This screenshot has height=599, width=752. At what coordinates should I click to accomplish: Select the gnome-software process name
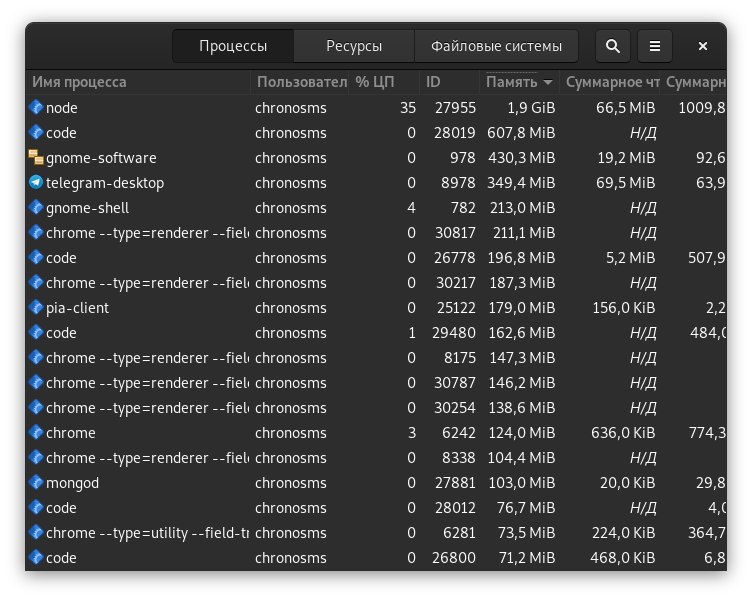coord(101,158)
